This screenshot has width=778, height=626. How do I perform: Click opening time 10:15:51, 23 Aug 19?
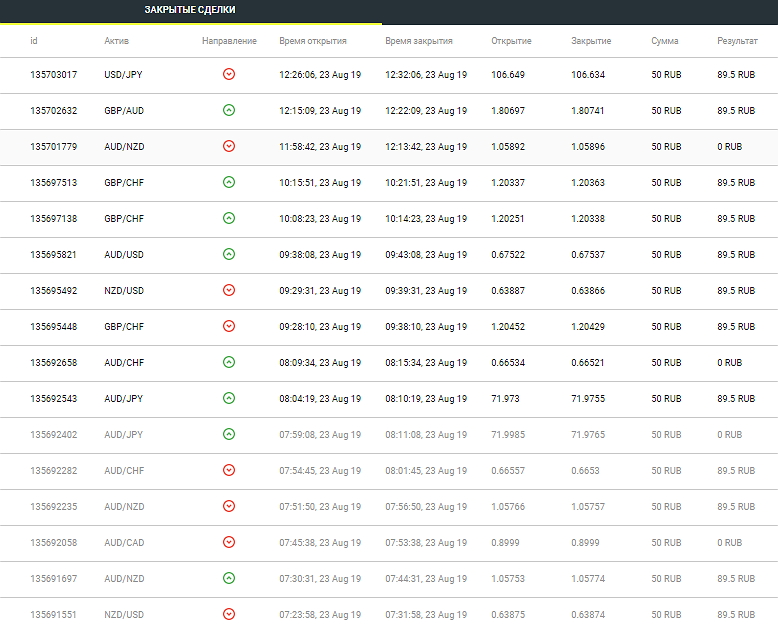coord(320,183)
